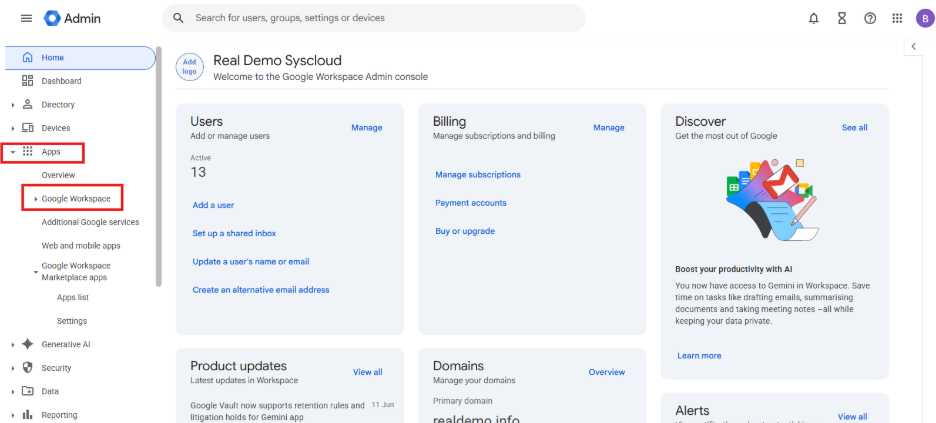Click Add a user link
Image resolution: width=936 pixels, height=423 pixels.
point(213,205)
